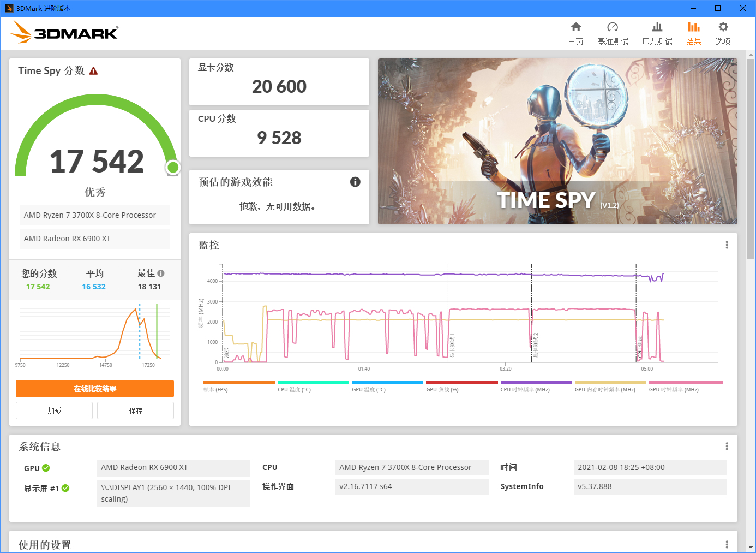Click the 使用的设置 section heading
The height and width of the screenshot is (553, 756).
(45, 545)
